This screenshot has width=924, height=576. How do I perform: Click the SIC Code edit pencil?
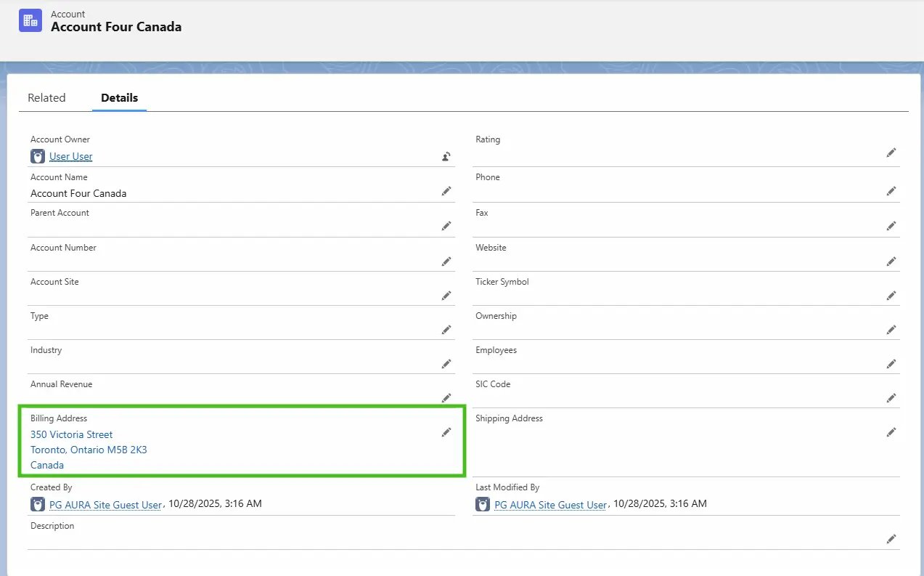(x=891, y=398)
